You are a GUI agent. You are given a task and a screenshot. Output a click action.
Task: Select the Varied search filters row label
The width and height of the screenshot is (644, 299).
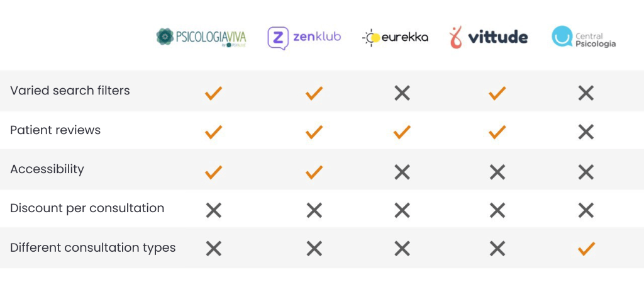pyautogui.click(x=70, y=91)
